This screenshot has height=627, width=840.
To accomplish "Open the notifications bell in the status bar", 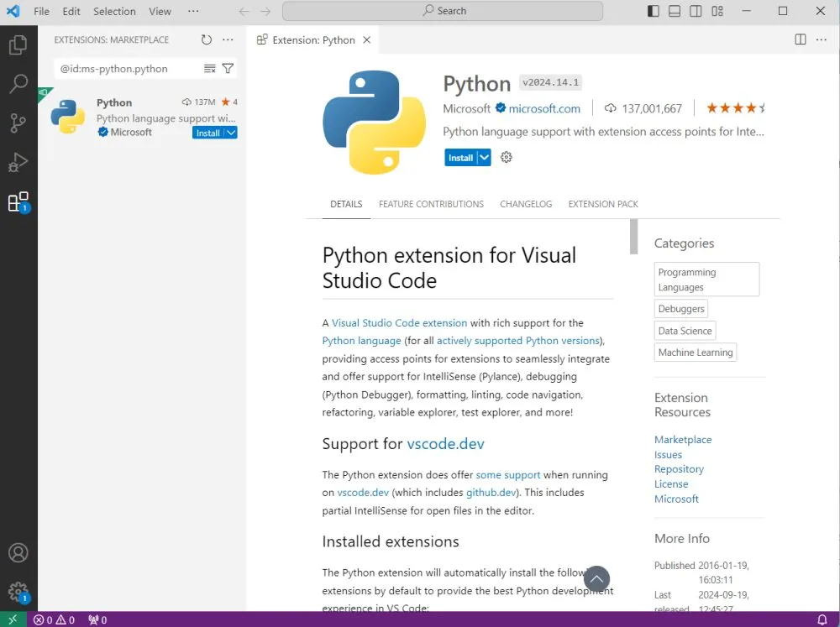I will (x=823, y=619).
